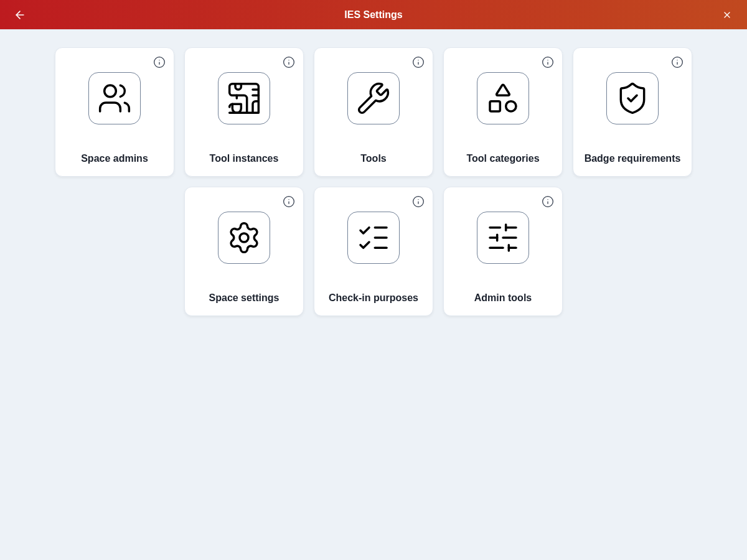Image resolution: width=747 pixels, height=560 pixels.
Task: Open the Tool categories shapes icon
Action: (x=503, y=98)
